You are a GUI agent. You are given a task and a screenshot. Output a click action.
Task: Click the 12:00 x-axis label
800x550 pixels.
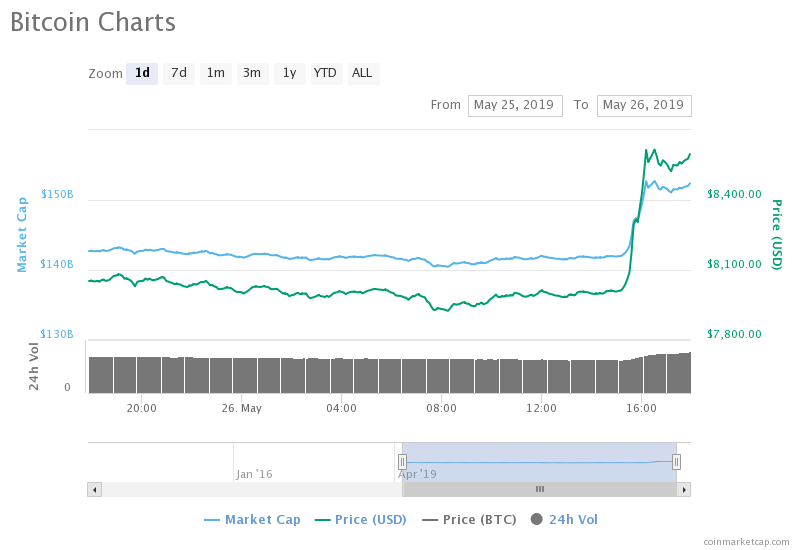tap(541, 409)
